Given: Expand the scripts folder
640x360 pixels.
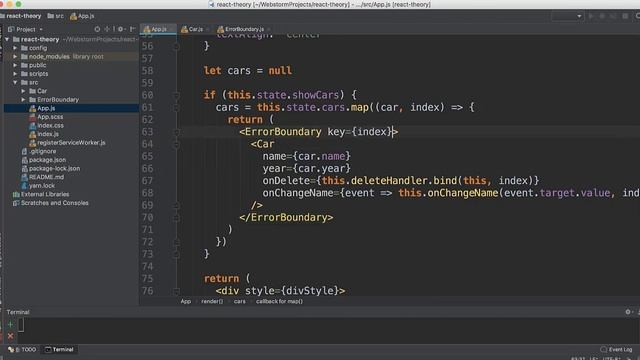Looking at the screenshot, I should pos(15,74).
